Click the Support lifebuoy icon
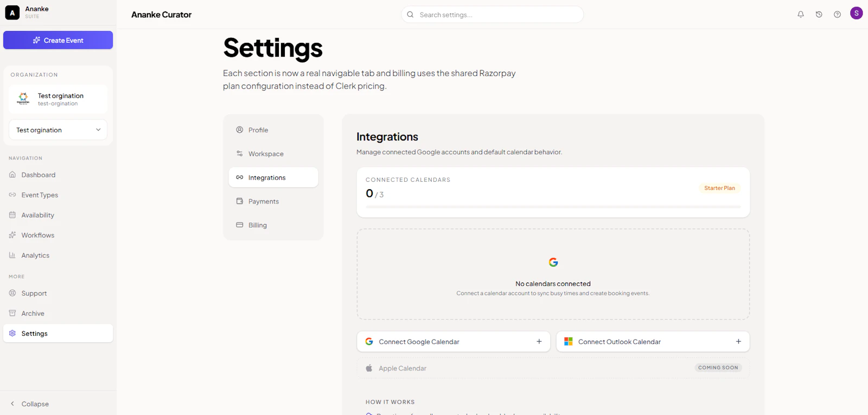Image resolution: width=868 pixels, height=415 pixels. pyautogui.click(x=12, y=293)
